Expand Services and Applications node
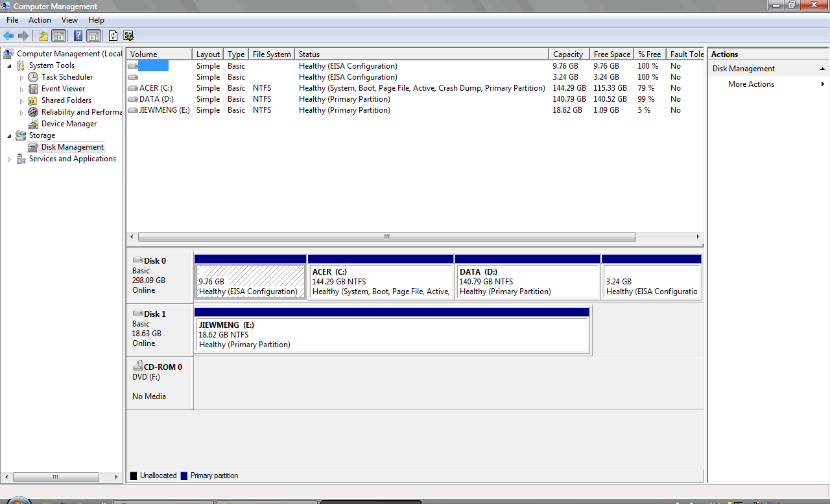The height and width of the screenshot is (504, 830). (x=9, y=159)
